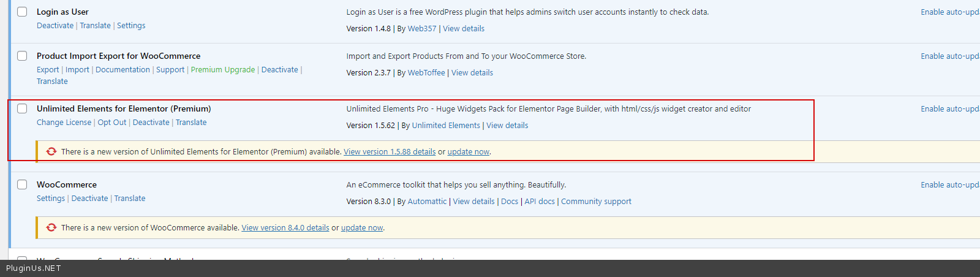Viewport: 980px width, 277px height.
Task: View version 1.5.88 details
Action: [390, 152]
